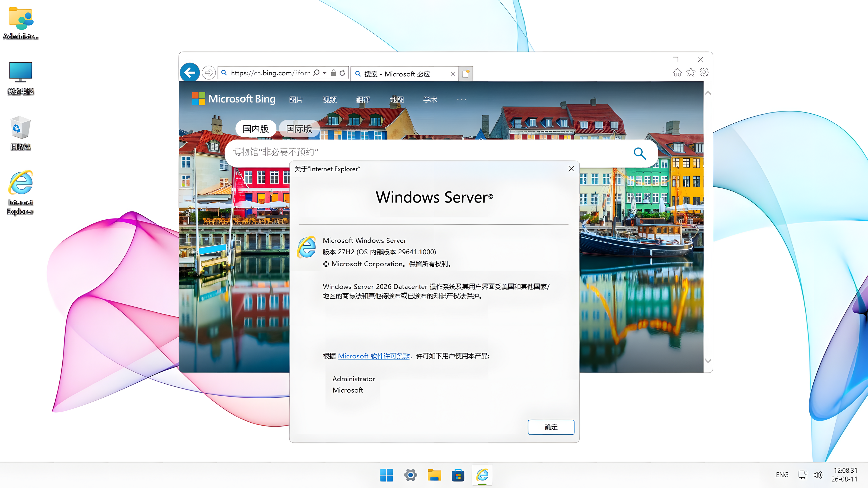Image resolution: width=868 pixels, height=488 pixels.
Task: Select the Administrator folder desktop icon
Action: [x=21, y=23]
